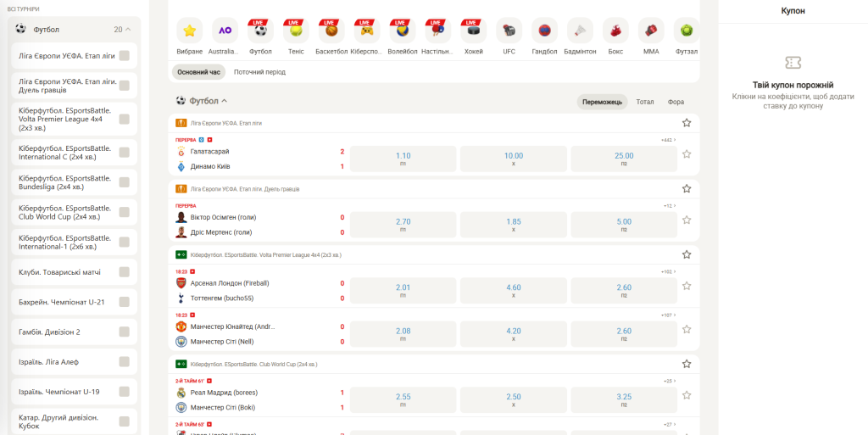Switch to the Поточний період tab
This screenshot has width=868, height=435.
pyautogui.click(x=259, y=72)
